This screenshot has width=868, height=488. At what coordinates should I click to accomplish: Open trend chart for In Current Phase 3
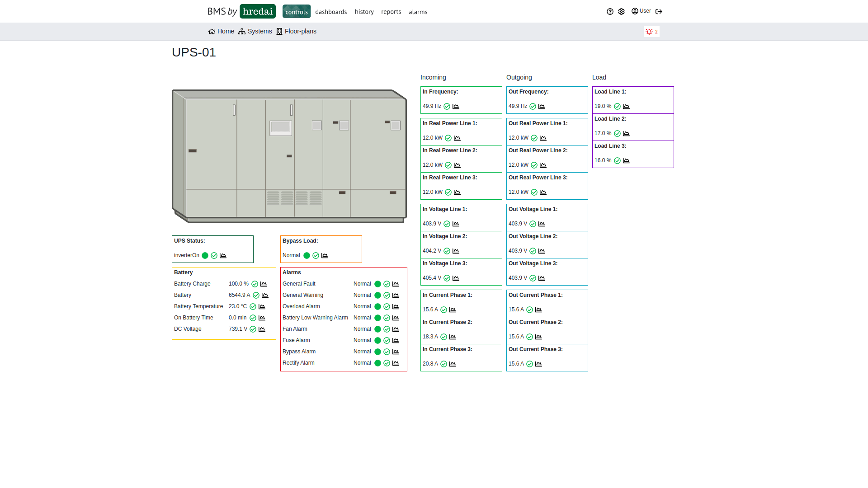click(453, 364)
